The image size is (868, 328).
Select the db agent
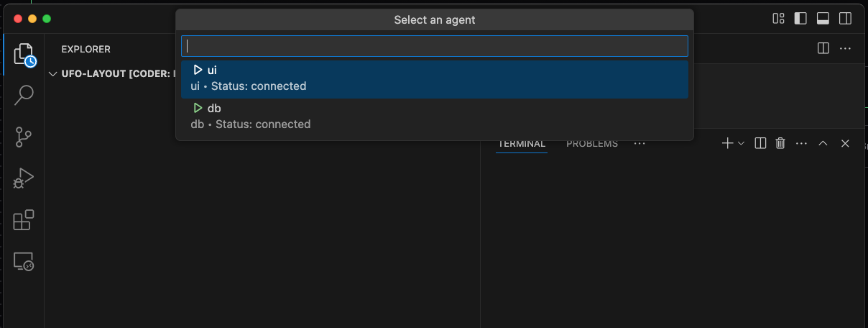click(434, 117)
